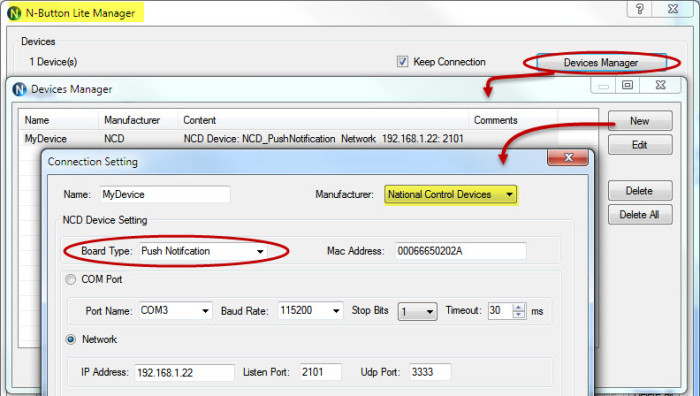Close the Connection Setting dialog
700x396 pixels.
pos(568,157)
